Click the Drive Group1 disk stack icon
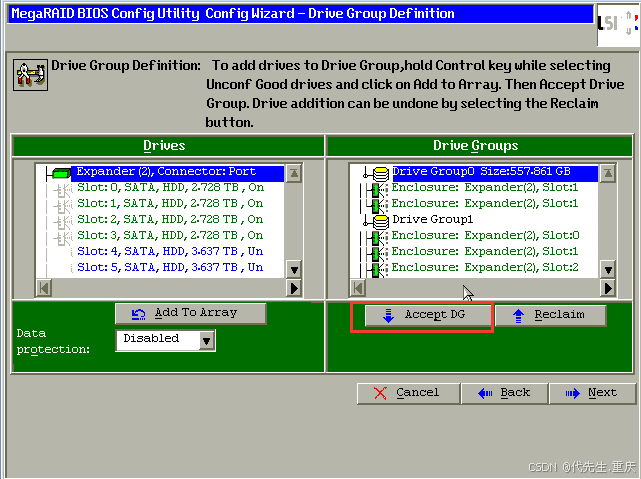This screenshot has height=479, width=641. [381, 221]
